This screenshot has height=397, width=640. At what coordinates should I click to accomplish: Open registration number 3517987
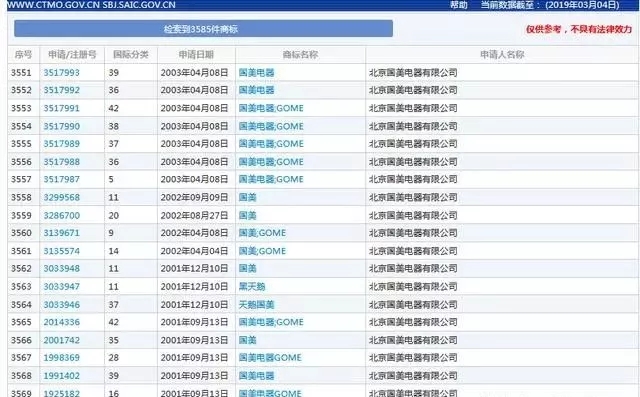62,179
